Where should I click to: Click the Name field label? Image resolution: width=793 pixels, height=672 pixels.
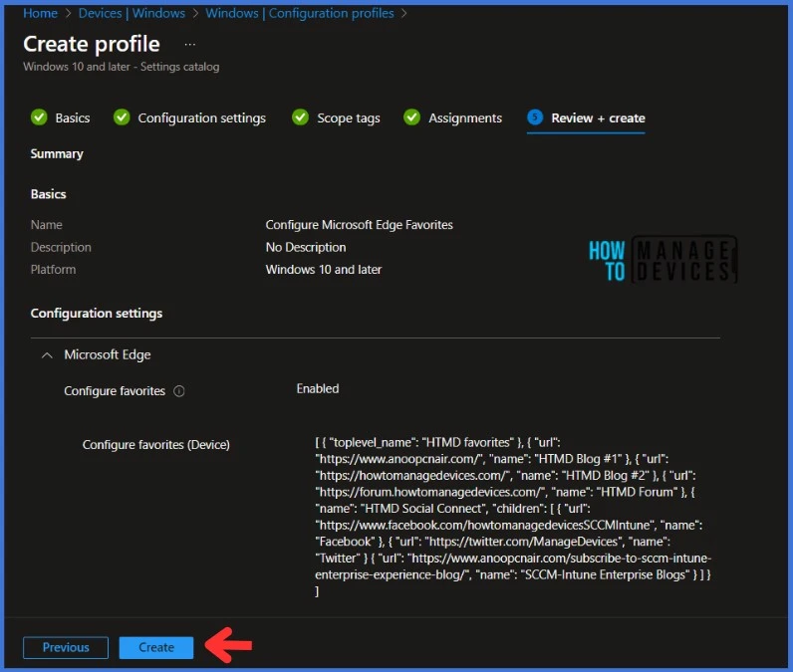tap(47, 225)
